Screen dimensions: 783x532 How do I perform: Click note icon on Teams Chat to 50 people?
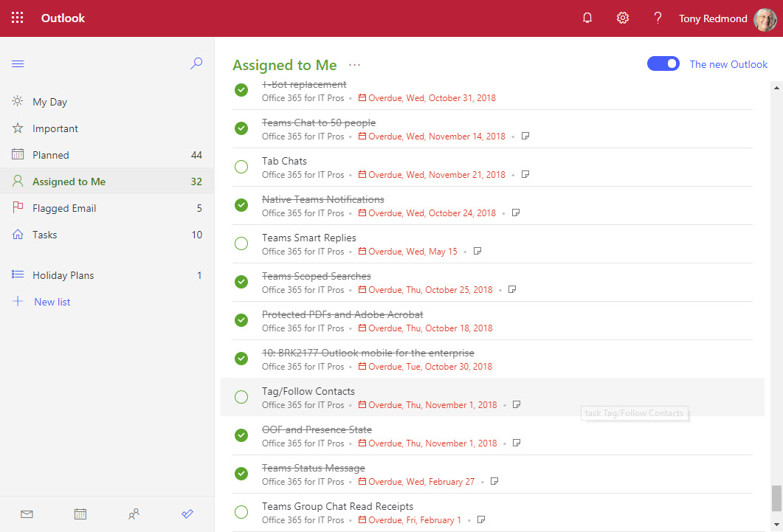coord(525,136)
